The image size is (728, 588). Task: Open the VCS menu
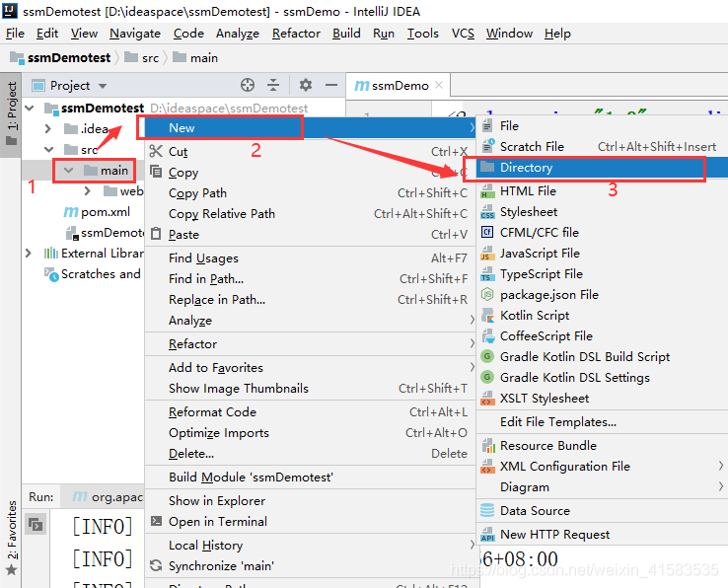[x=463, y=34]
